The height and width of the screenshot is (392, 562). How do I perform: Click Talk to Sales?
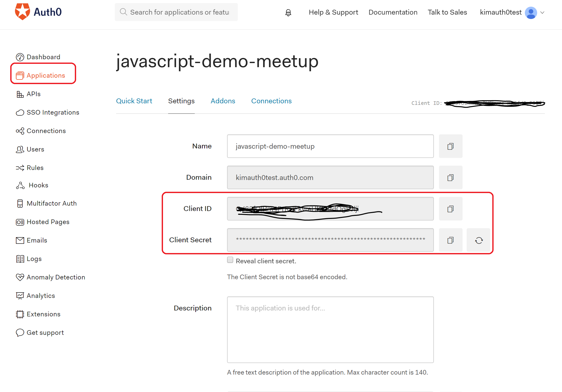pyautogui.click(x=447, y=12)
